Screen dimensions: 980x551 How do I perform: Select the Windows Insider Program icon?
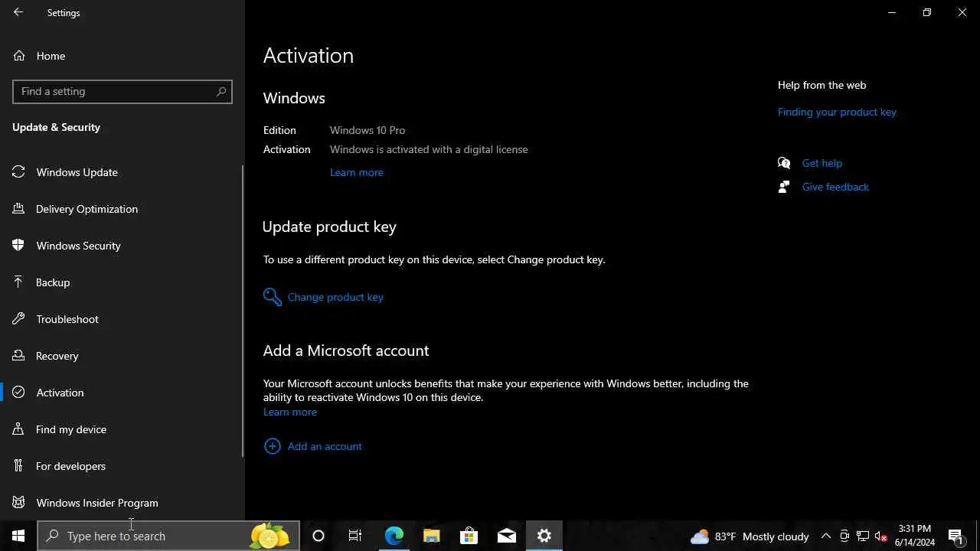click(19, 503)
